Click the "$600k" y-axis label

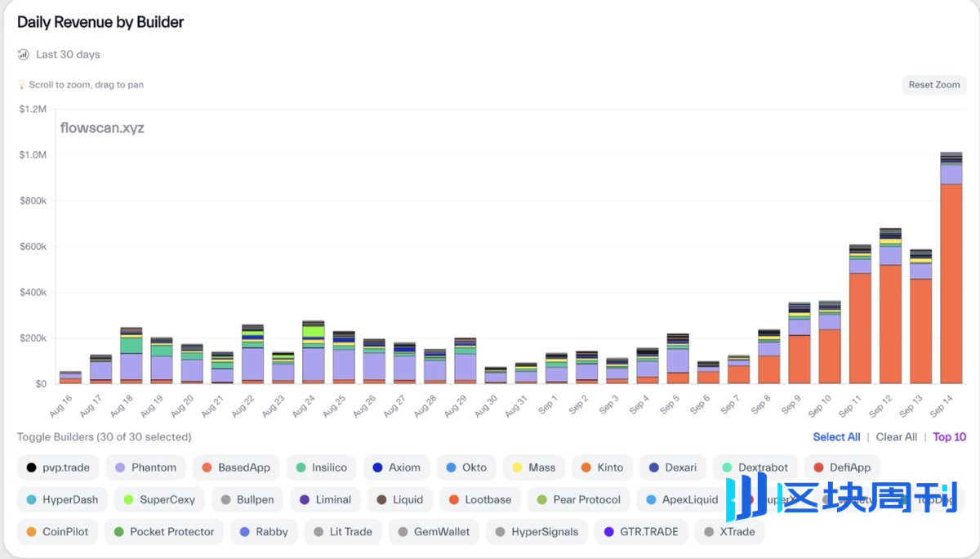[33, 246]
